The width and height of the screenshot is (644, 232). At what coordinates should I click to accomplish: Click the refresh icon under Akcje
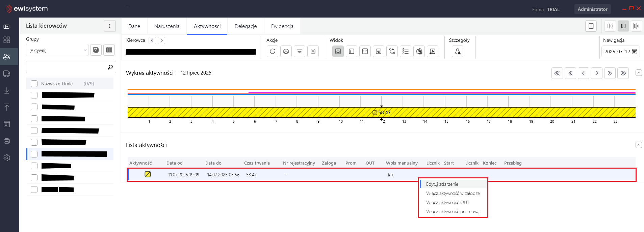point(273,51)
